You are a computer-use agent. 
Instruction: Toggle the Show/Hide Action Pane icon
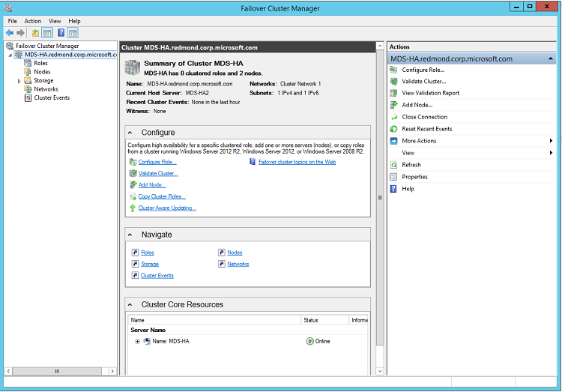[73, 33]
